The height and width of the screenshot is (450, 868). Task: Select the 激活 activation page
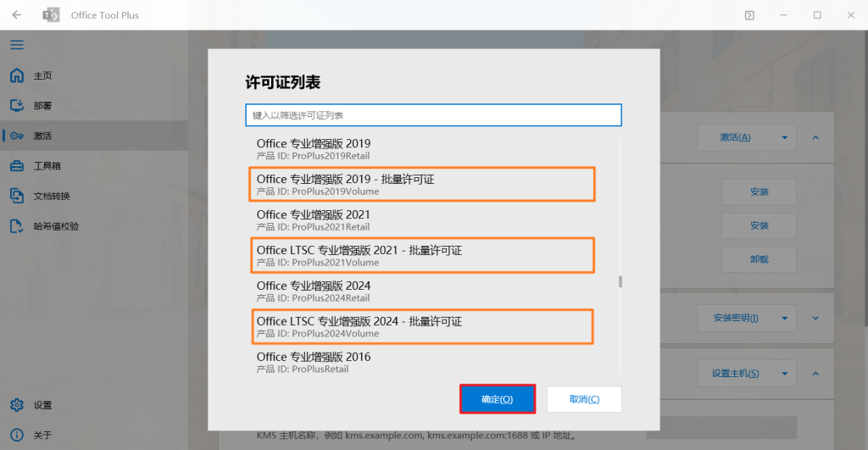click(x=94, y=136)
